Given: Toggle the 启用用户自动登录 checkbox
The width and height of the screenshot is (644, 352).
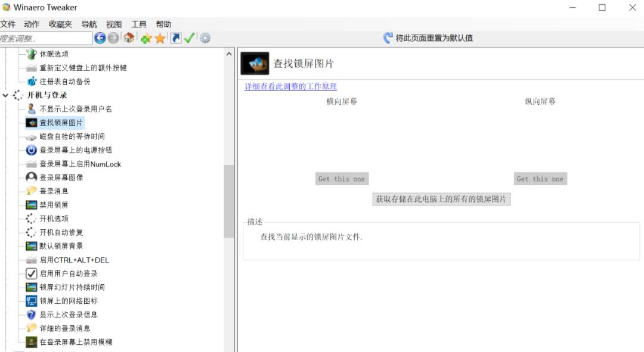Looking at the screenshot, I should tap(30, 273).
